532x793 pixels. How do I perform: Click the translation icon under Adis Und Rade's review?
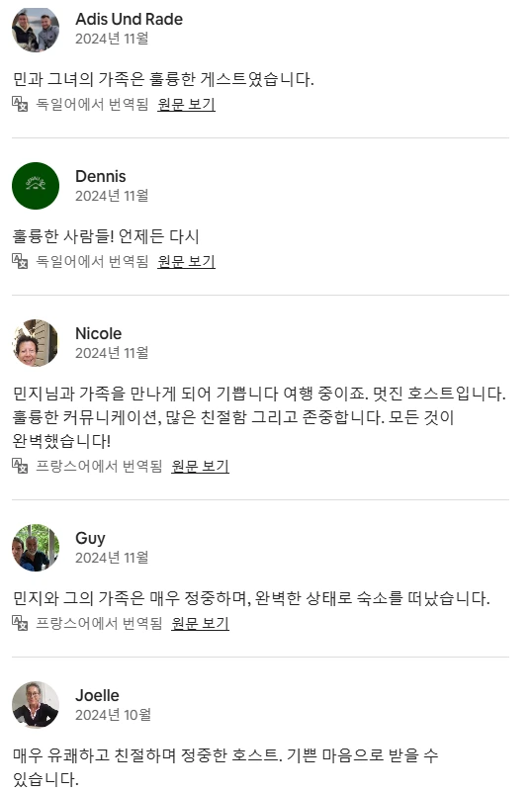(x=20, y=104)
